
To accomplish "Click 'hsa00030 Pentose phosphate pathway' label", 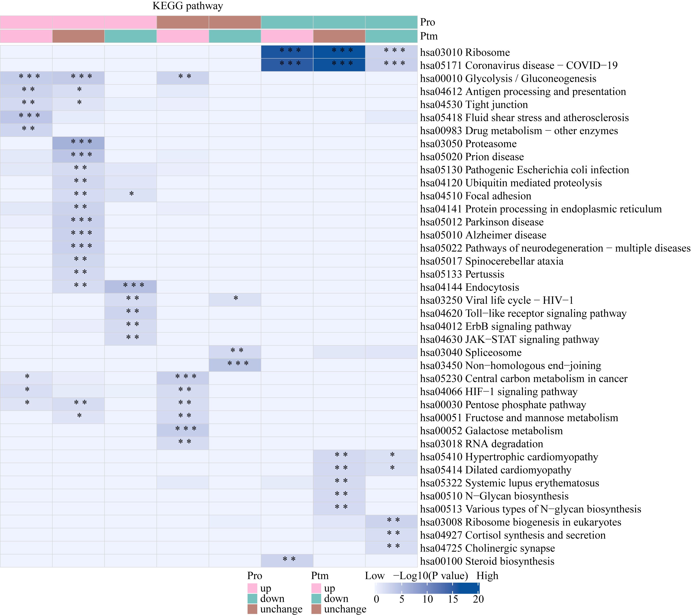I will 503,405.
